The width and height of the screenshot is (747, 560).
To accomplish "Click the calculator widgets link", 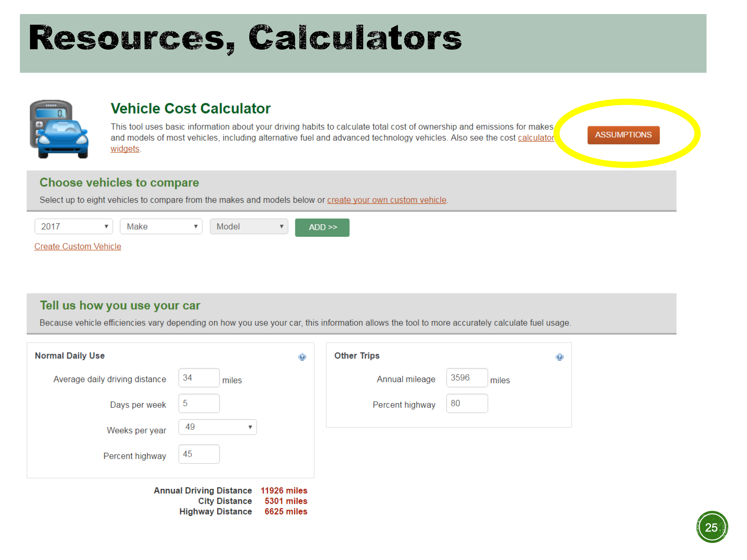I will pyautogui.click(x=535, y=138).
